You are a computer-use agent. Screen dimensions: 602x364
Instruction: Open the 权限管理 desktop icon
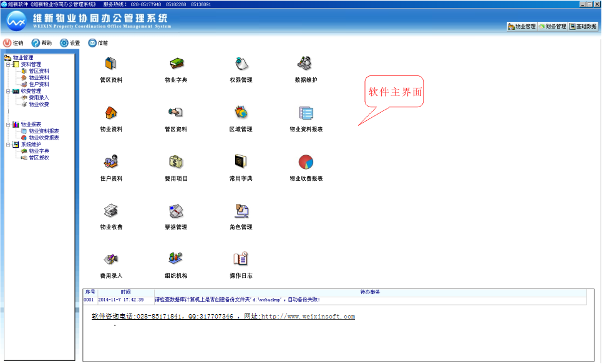[241, 64]
